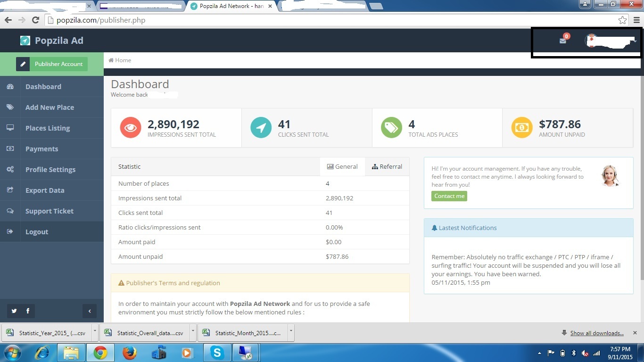Click the account manager avatar picture
644x362 pixels.
click(610, 176)
